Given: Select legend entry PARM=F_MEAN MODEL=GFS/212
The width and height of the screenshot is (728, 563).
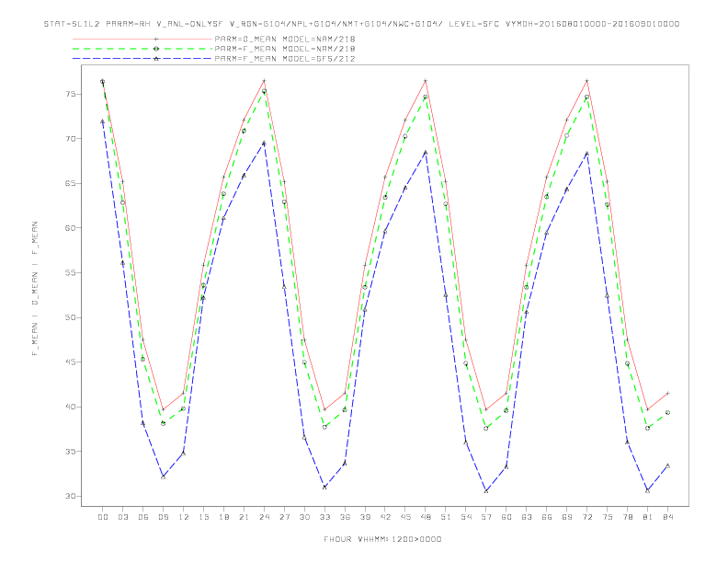Looking at the screenshot, I should tap(285, 59).
